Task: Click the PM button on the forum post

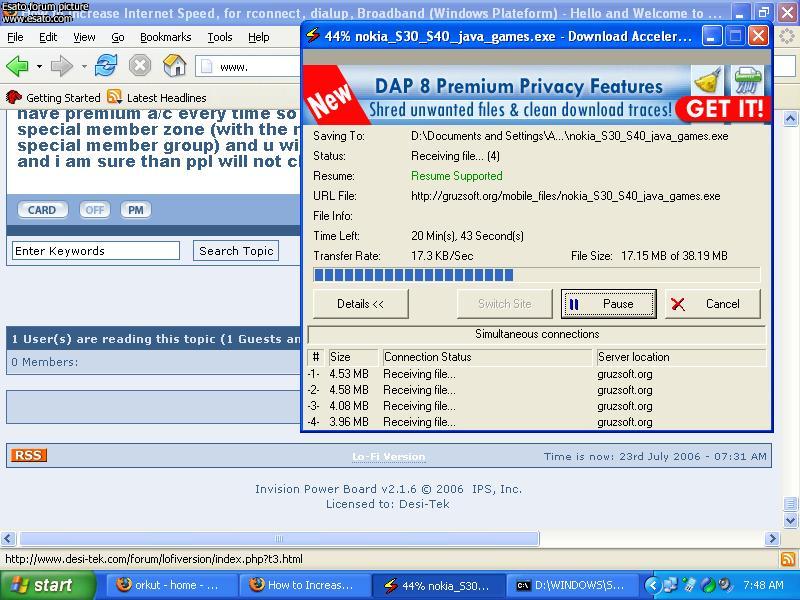Action: (x=136, y=210)
